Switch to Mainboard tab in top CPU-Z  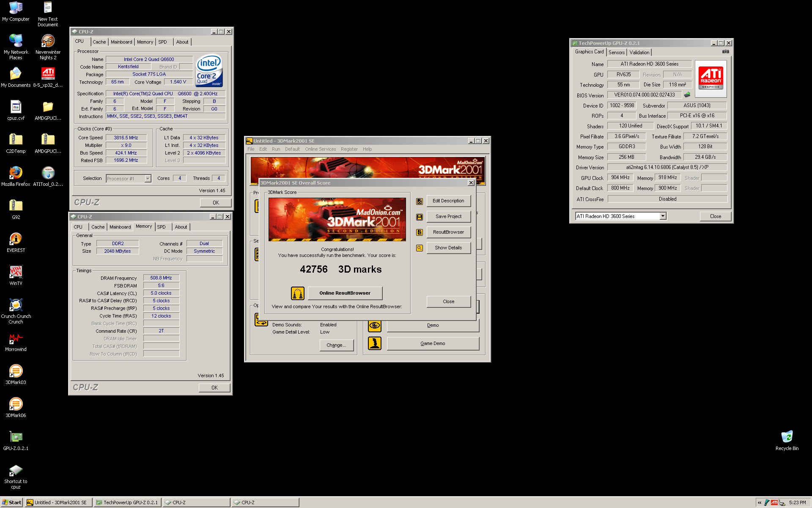(x=121, y=42)
